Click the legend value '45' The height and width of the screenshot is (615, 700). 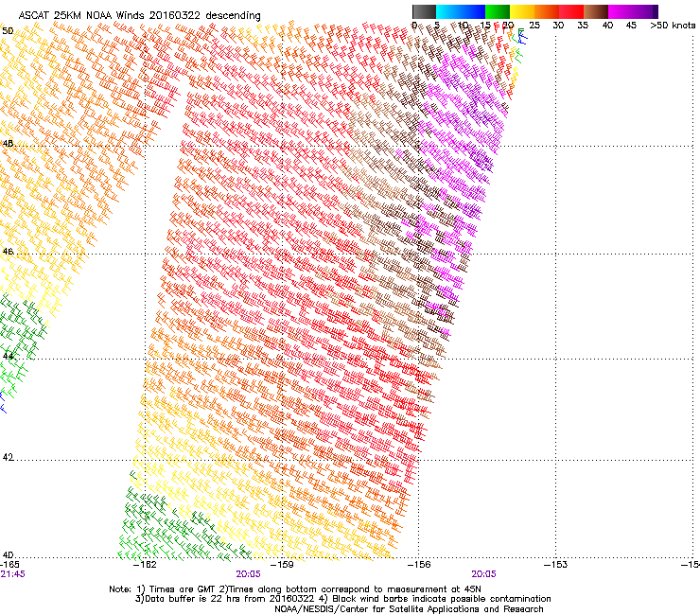click(x=631, y=26)
